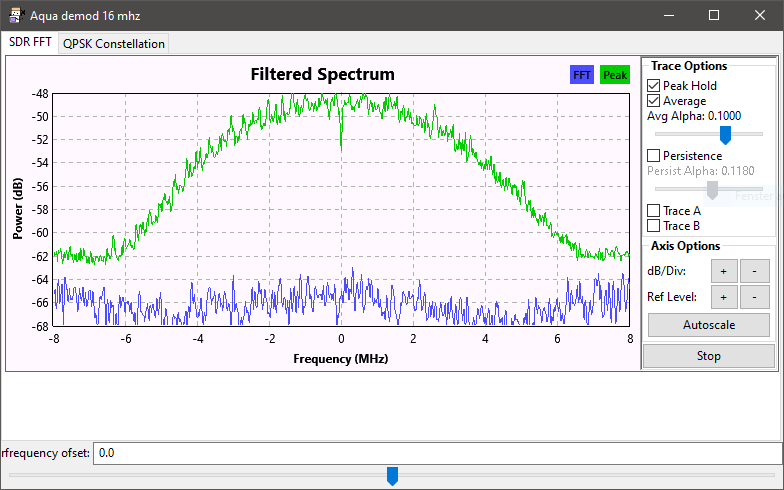The width and height of the screenshot is (784, 490).
Task: Click the Stop button
Action: [x=708, y=356]
